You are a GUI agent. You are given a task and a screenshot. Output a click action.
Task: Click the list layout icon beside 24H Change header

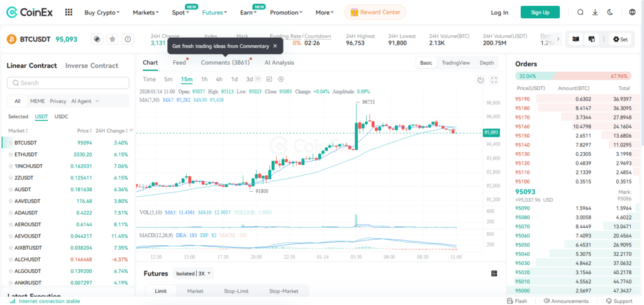131,131
